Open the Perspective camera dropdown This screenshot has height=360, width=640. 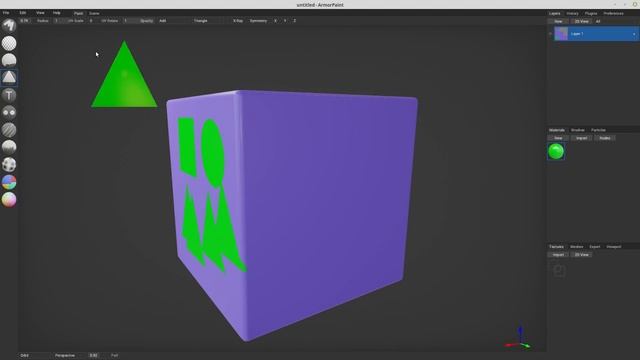(67, 356)
